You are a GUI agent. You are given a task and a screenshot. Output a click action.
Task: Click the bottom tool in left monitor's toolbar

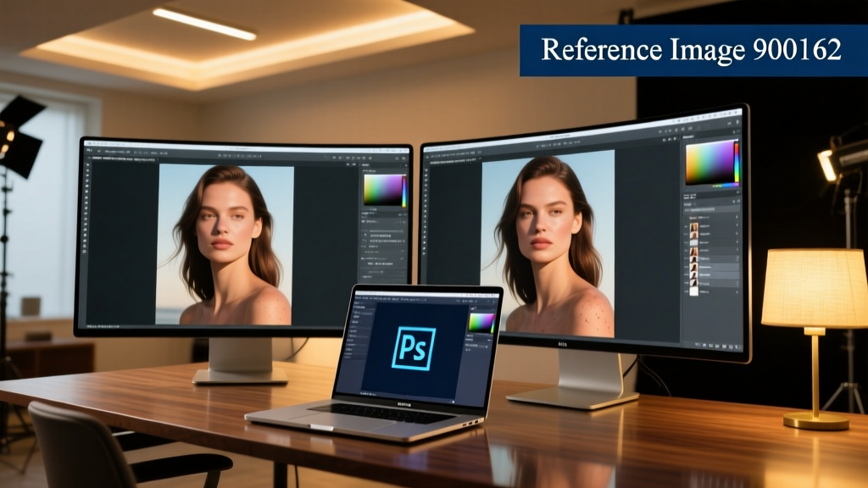(x=85, y=251)
